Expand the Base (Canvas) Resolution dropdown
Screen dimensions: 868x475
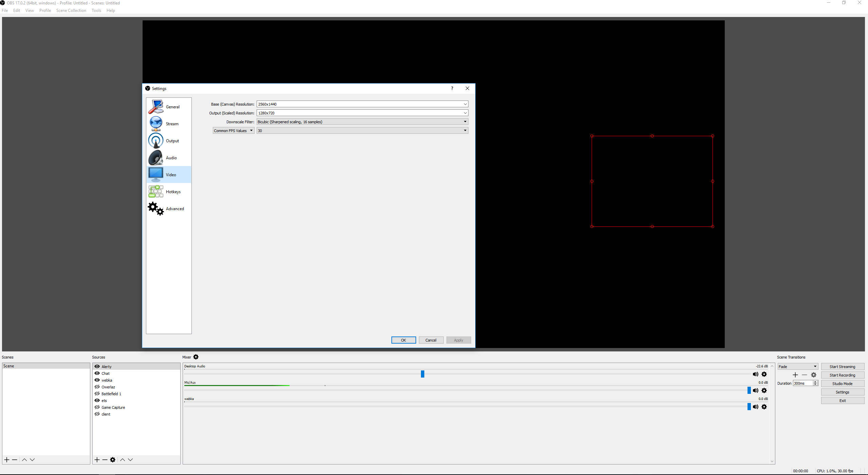tap(465, 104)
